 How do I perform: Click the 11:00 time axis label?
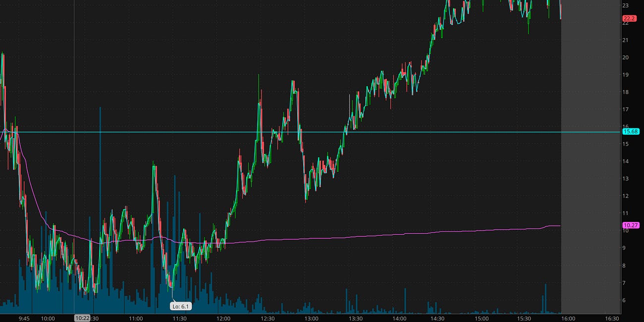click(x=135, y=319)
